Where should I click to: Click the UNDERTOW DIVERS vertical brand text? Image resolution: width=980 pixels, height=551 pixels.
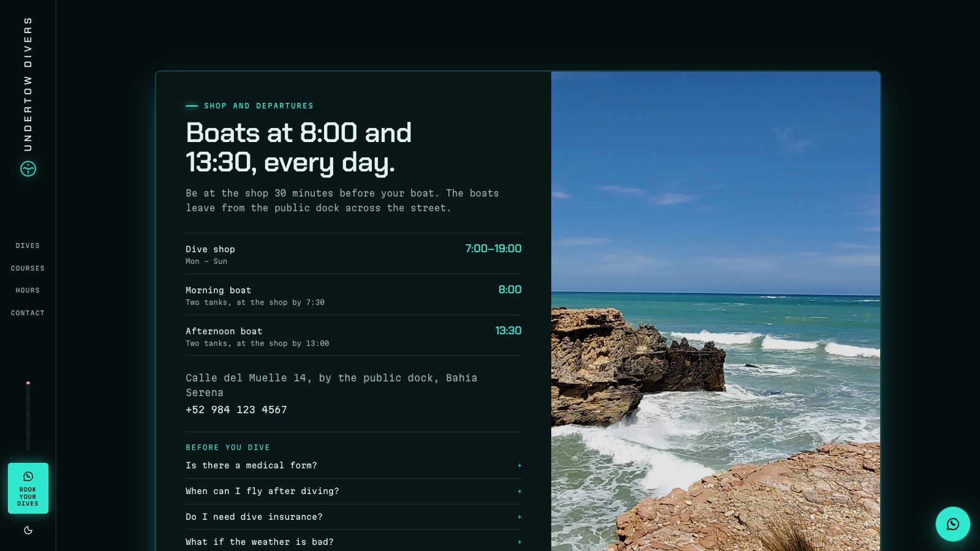(28, 84)
